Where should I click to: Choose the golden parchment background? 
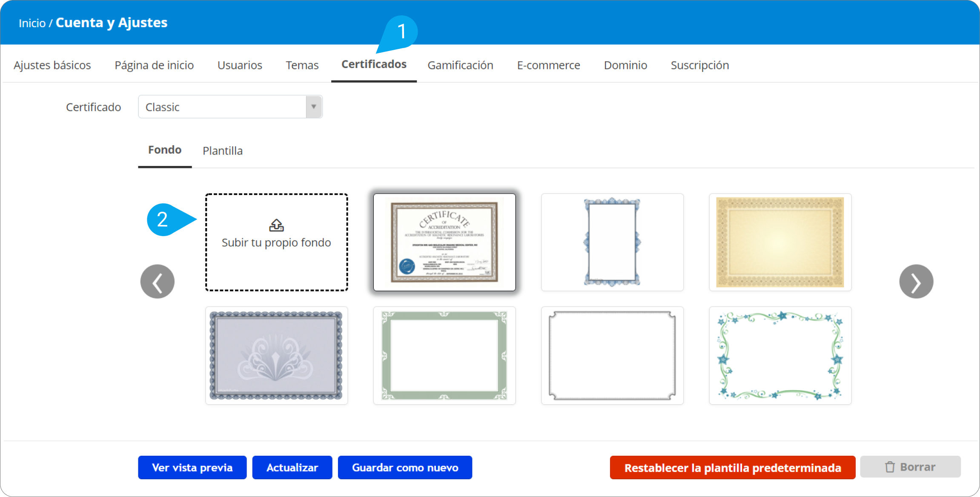780,243
